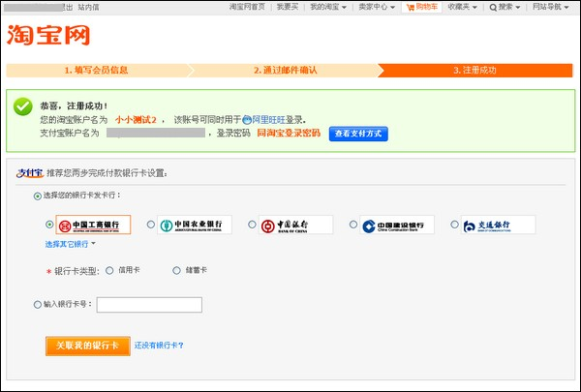Select the ICBC bank radio button
Image resolution: width=581 pixels, height=392 pixels.
(x=49, y=225)
